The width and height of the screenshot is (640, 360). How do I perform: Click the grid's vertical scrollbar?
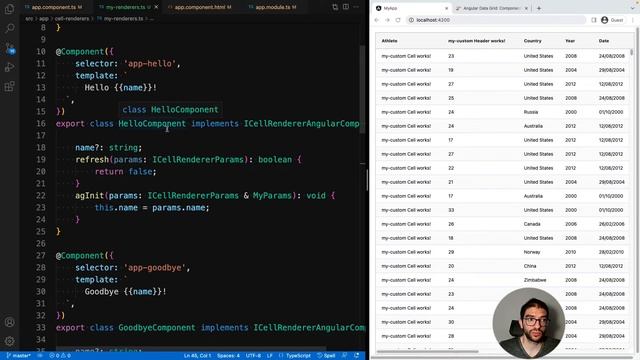[632, 51]
